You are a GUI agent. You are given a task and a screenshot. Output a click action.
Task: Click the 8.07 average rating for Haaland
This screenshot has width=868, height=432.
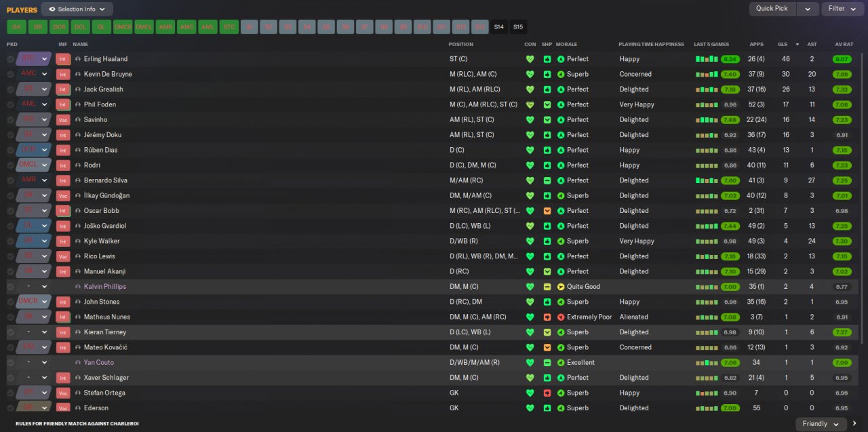842,59
